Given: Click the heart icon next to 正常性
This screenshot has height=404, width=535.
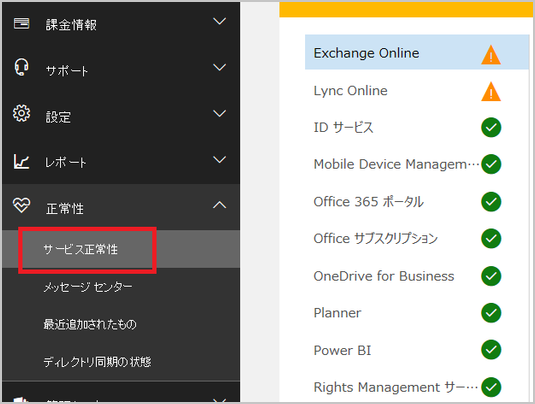Looking at the screenshot, I should pyautogui.click(x=21, y=205).
